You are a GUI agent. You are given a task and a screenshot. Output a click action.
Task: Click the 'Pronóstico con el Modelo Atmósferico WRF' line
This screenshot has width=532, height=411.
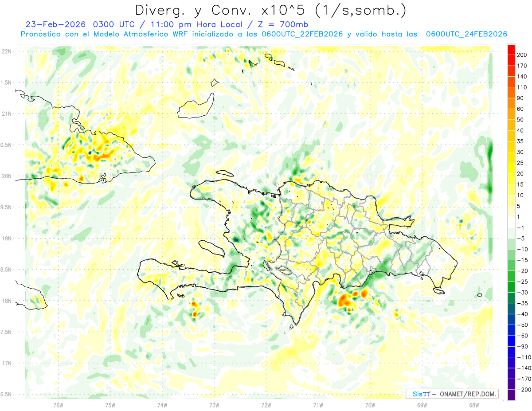[x=105, y=34]
